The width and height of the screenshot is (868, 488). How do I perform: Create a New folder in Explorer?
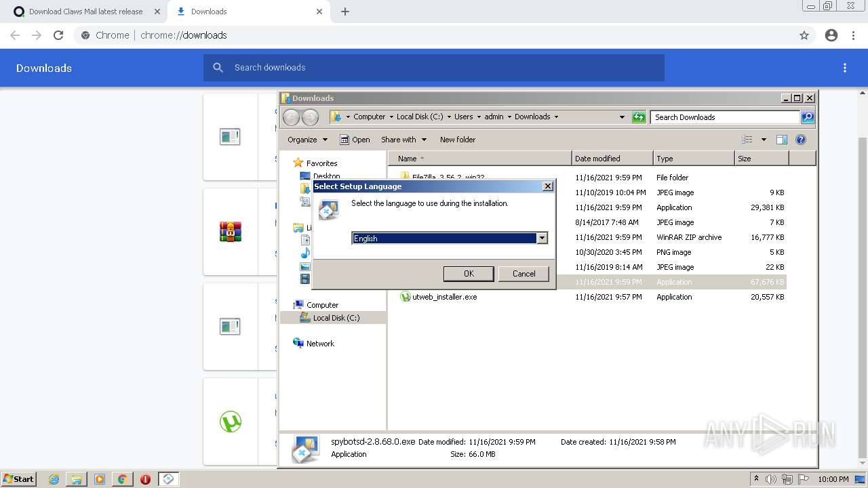pyautogui.click(x=458, y=140)
